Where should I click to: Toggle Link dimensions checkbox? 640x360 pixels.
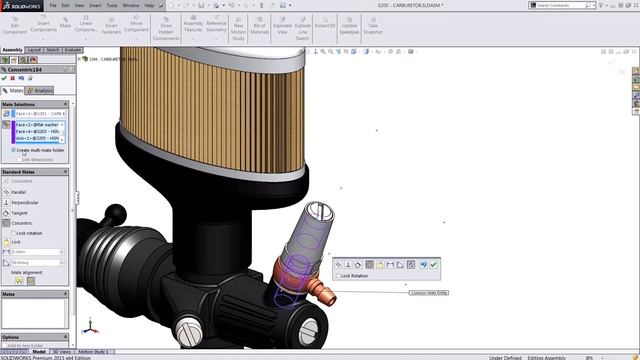19,160
